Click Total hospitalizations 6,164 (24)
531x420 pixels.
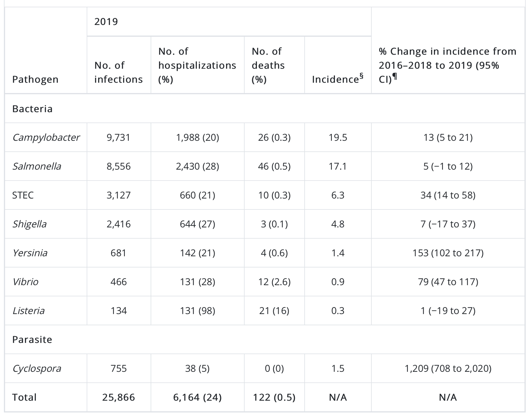tap(197, 397)
